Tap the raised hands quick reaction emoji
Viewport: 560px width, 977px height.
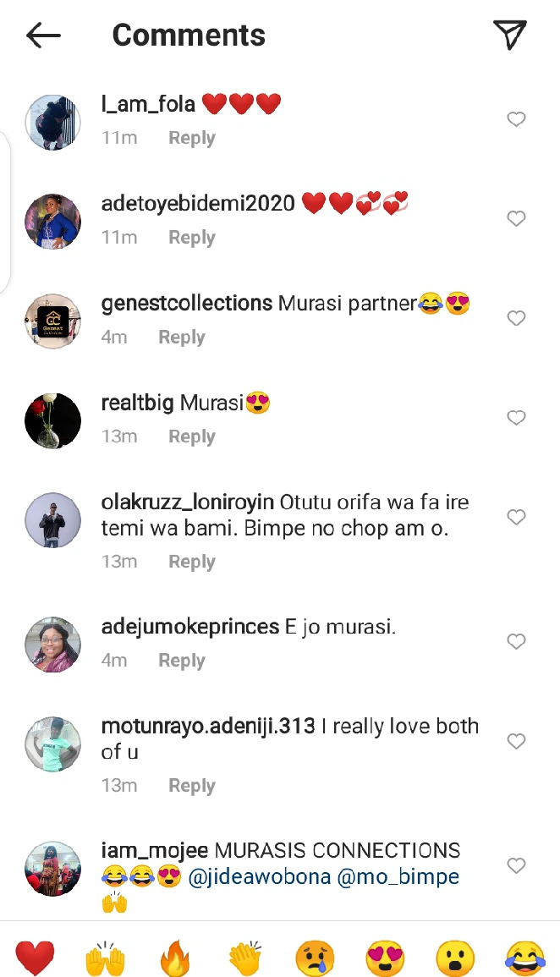click(106, 959)
